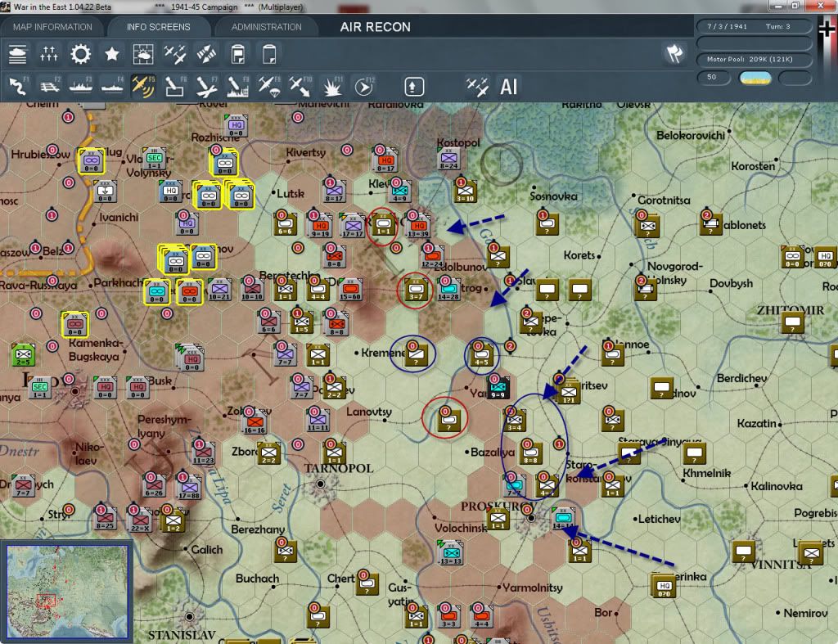Switch to the Info Screens tab
838x644 pixels.
pos(158,27)
